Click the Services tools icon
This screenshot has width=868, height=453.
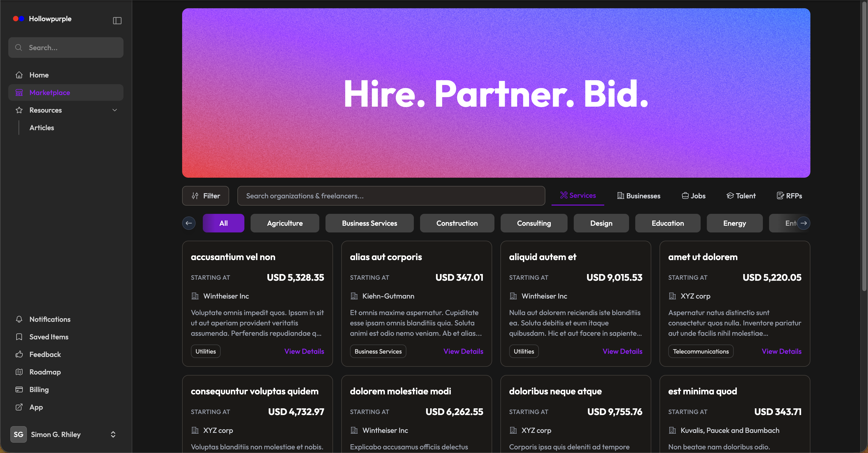(x=563, y=195)
